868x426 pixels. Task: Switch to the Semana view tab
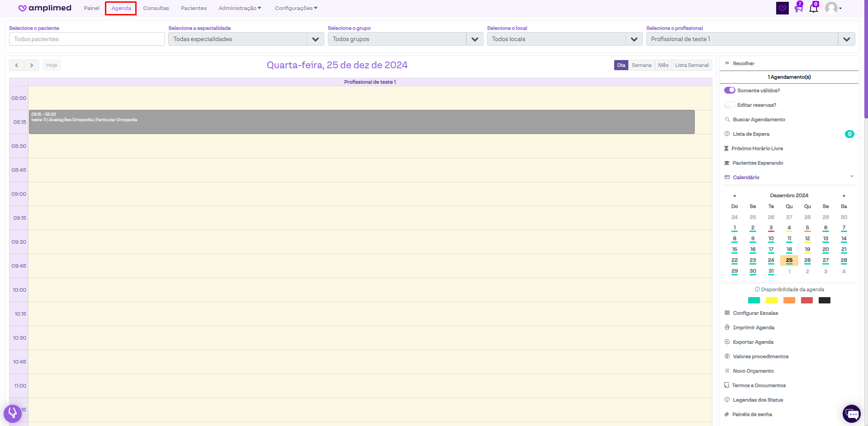click(641, 65)
